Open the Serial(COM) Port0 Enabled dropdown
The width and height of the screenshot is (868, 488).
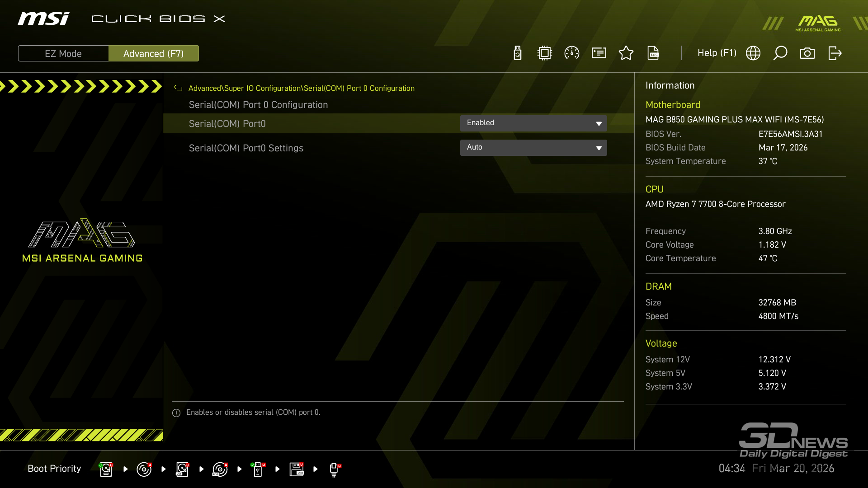click(x=533, y=123)
